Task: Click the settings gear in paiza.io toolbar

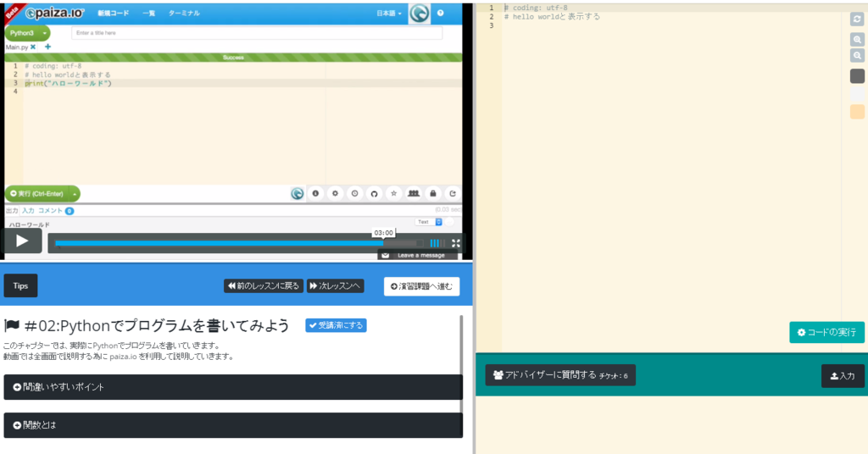Action: pos(335,194)
